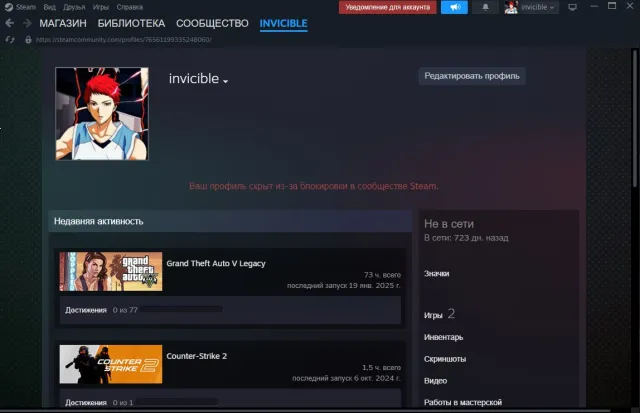Open the Grand Theft Auto V Legacy title link

point(216,264)
